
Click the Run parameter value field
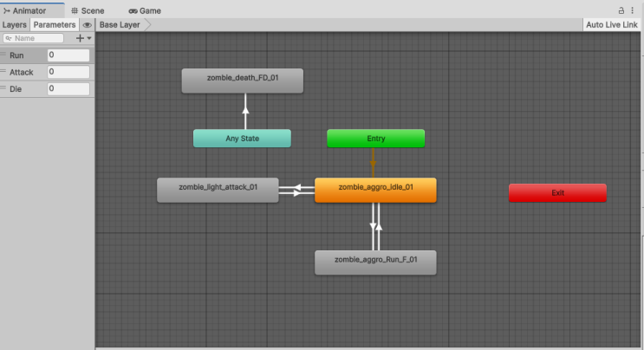(x=68, y=55)
